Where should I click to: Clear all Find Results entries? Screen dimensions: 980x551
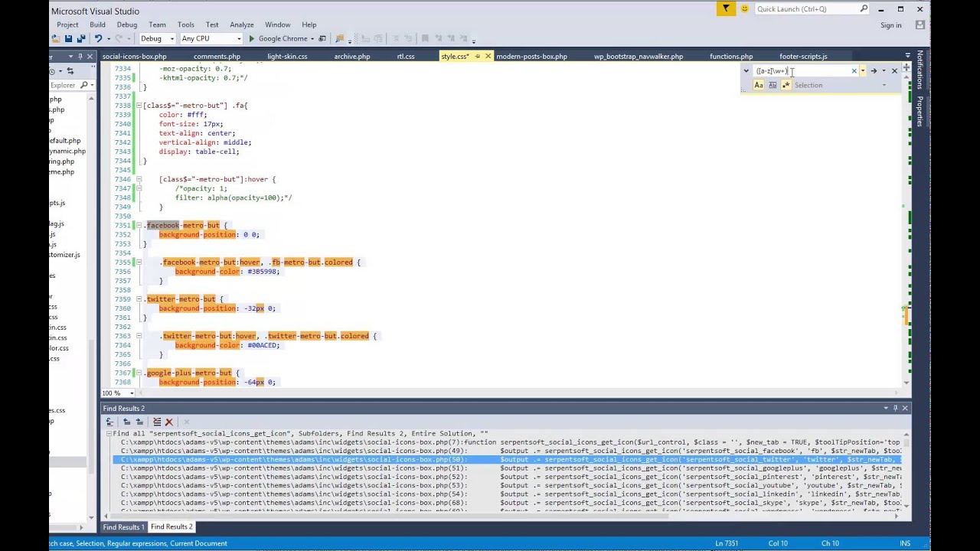pos(157,422)
